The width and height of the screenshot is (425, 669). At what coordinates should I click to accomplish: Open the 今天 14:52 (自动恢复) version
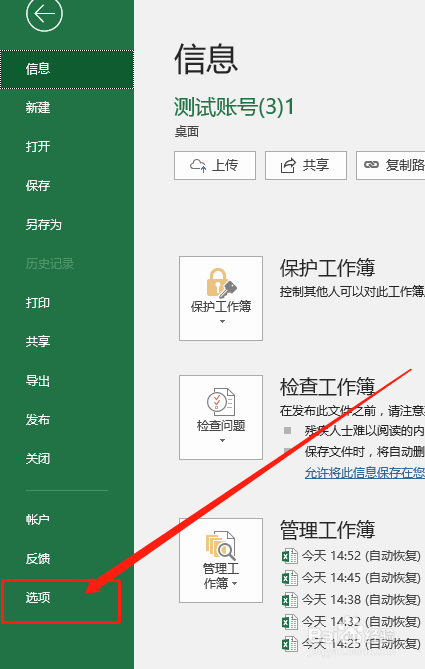point(361,556)
